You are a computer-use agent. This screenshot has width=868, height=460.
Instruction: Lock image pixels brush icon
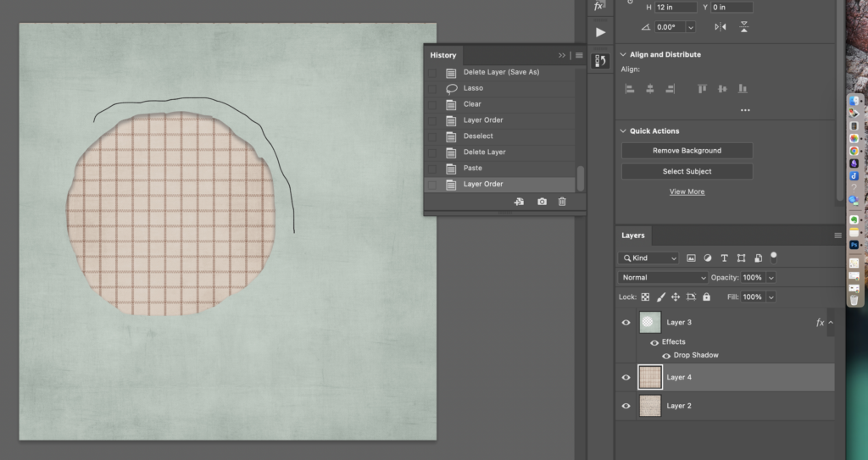pyautogui.click(x=661, y=297)
